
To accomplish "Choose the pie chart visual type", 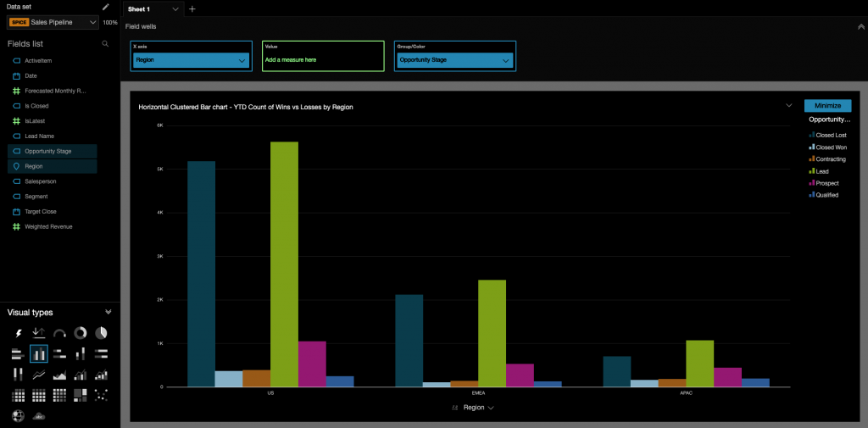I will point(101,333).
